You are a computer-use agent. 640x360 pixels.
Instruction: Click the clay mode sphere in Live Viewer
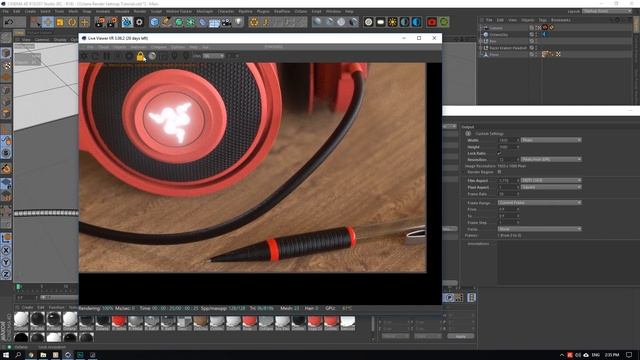152,56
